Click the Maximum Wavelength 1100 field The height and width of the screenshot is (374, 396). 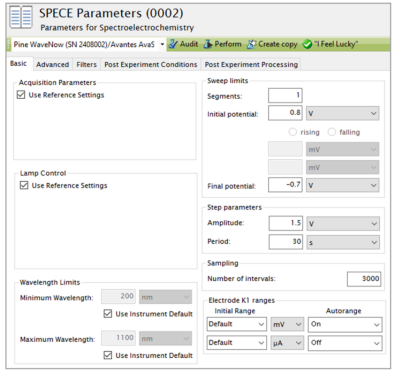click(118, 338)
